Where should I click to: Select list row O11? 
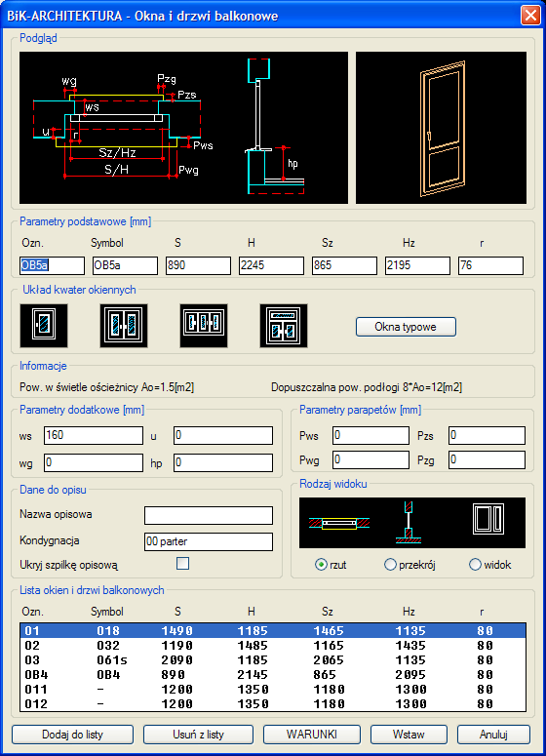pos(273,690)
